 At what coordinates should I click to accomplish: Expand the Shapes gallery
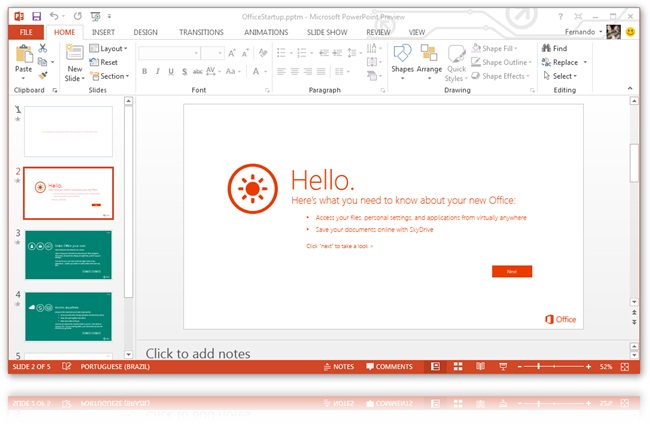[402, 62]
